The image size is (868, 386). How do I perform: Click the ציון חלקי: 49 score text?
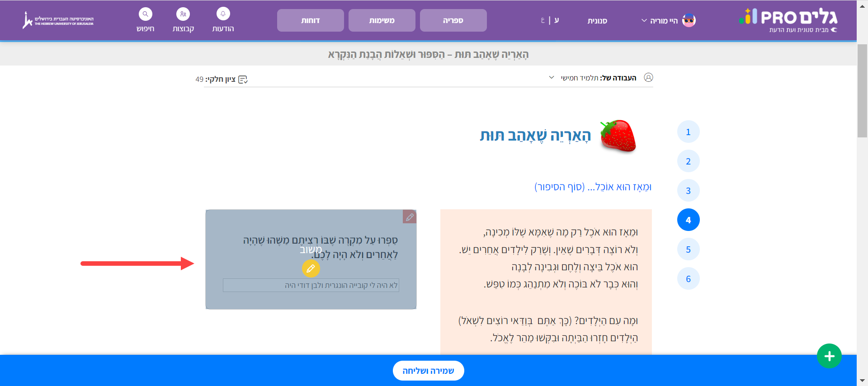click(216, 80)
